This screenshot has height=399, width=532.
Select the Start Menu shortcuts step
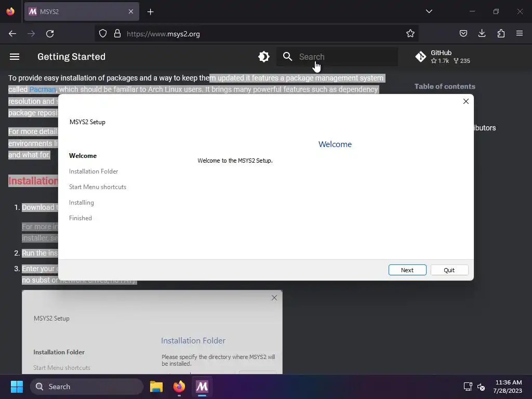(98, 187)
